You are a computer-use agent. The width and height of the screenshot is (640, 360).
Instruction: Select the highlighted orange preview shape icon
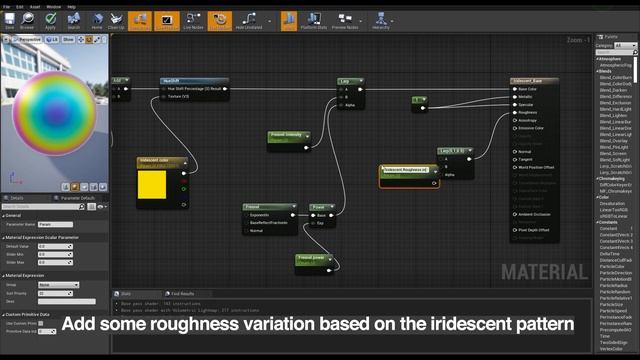(75, 187)
